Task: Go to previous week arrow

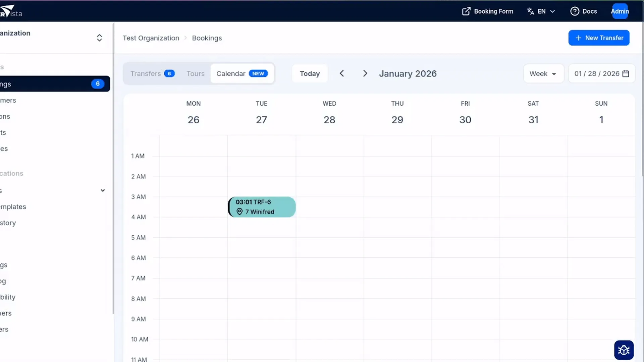Action: tap(342, 74)
